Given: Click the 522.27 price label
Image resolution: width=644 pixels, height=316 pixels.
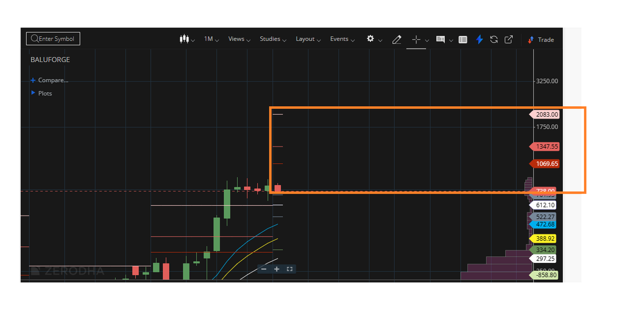Looking at the screenshot, I should (544, 217).
